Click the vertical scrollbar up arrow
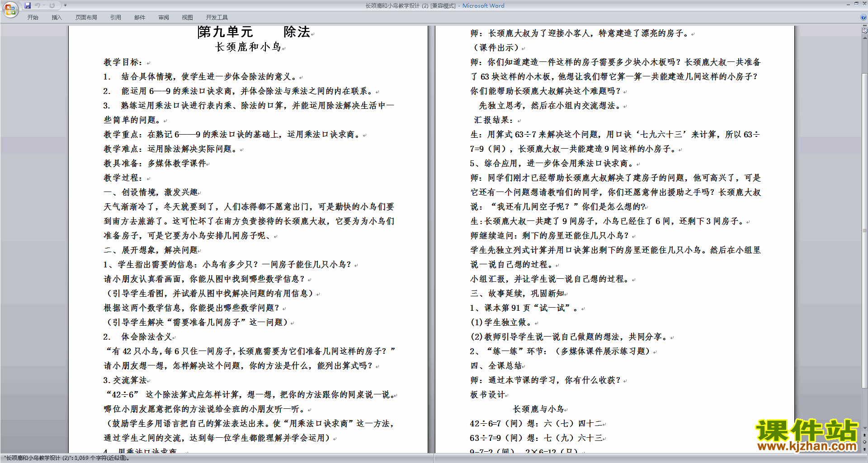 pos(865,38)
